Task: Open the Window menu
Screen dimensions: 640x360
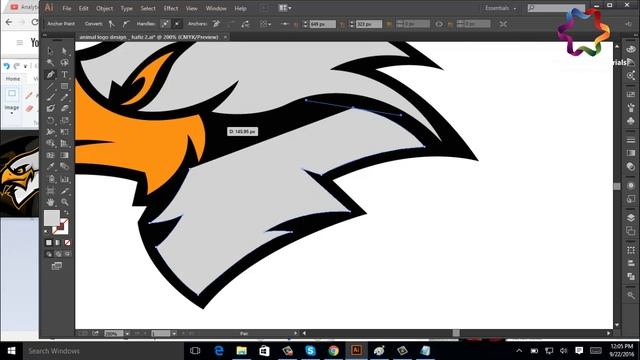Action: [216, 8]
